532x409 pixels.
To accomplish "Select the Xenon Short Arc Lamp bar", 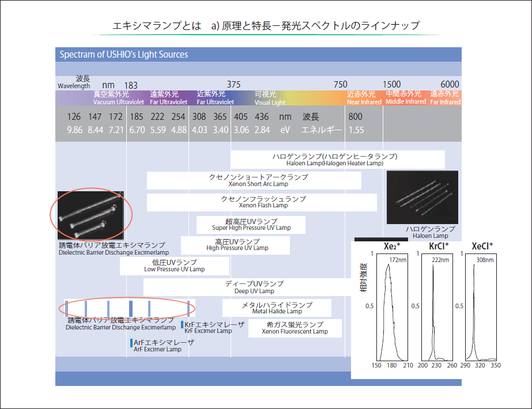I will (254, 180).
